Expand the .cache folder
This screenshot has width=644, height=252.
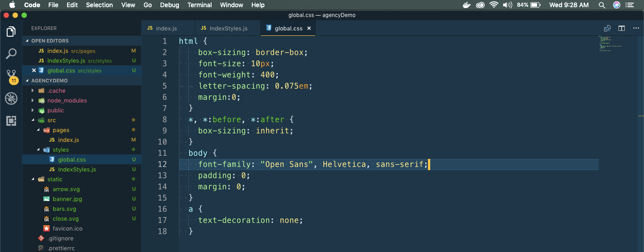coord(56,90)
